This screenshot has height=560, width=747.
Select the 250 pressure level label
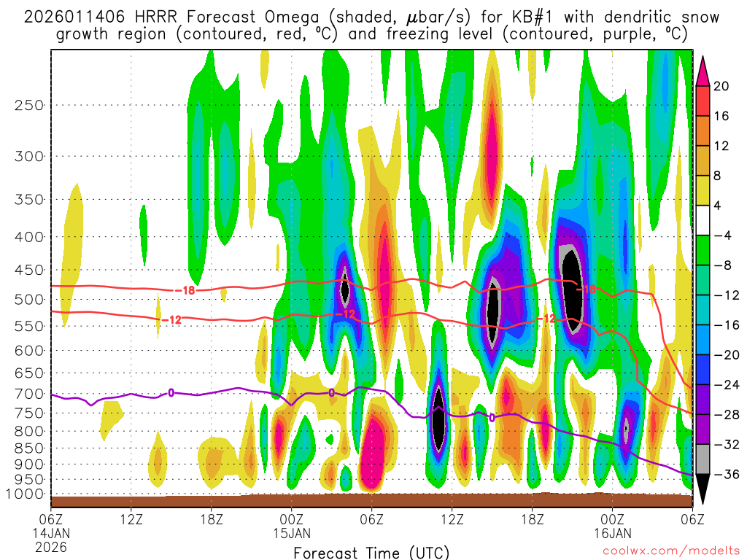click(29, 105)
